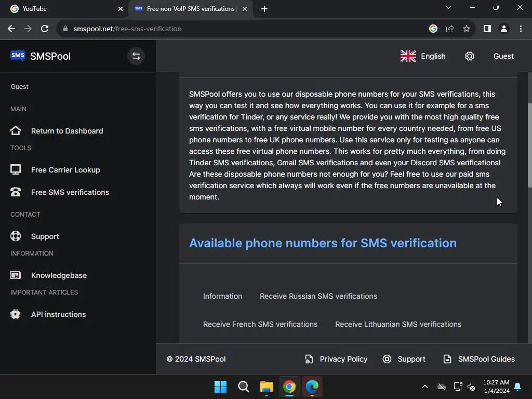
Task: Select the Information tab
Action: 222,296
